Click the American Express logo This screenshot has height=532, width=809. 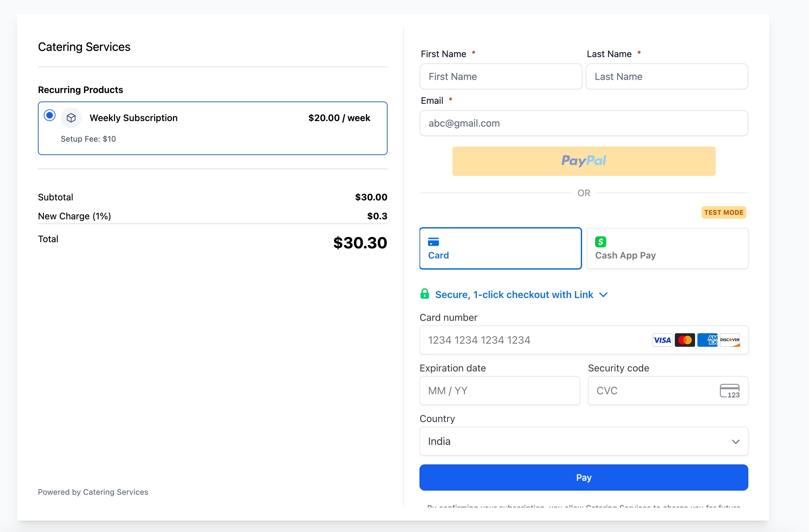click(707, 340)
